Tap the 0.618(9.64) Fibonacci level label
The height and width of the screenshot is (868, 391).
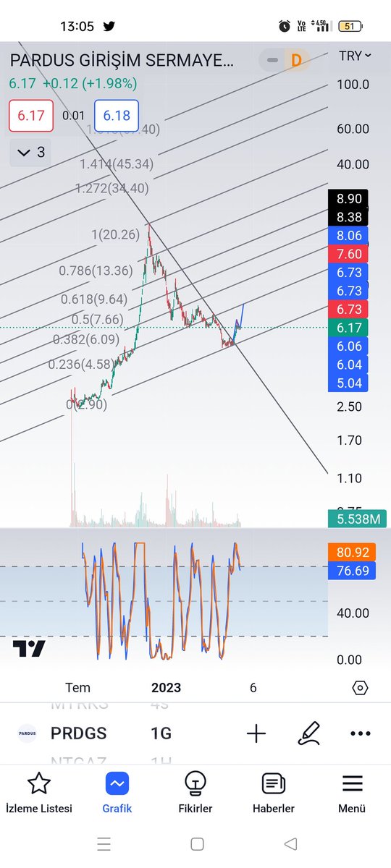93,298
